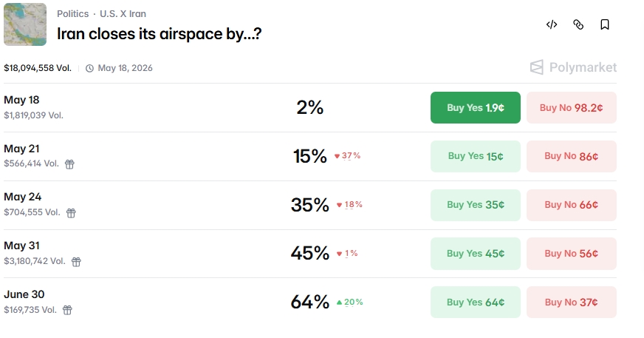This screenshot has width=644, height=338.
Task: Open the U.S. X Iran tag
Action: tap(123, 13)
